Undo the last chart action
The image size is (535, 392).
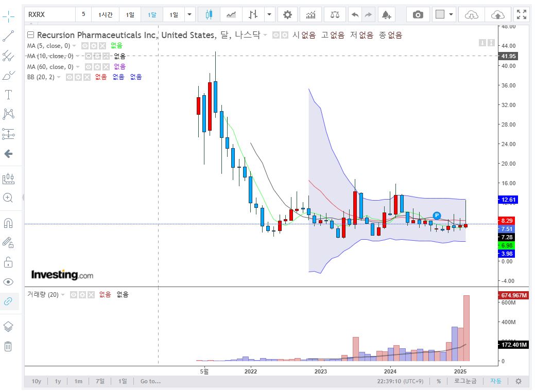[x=355, y=14]
